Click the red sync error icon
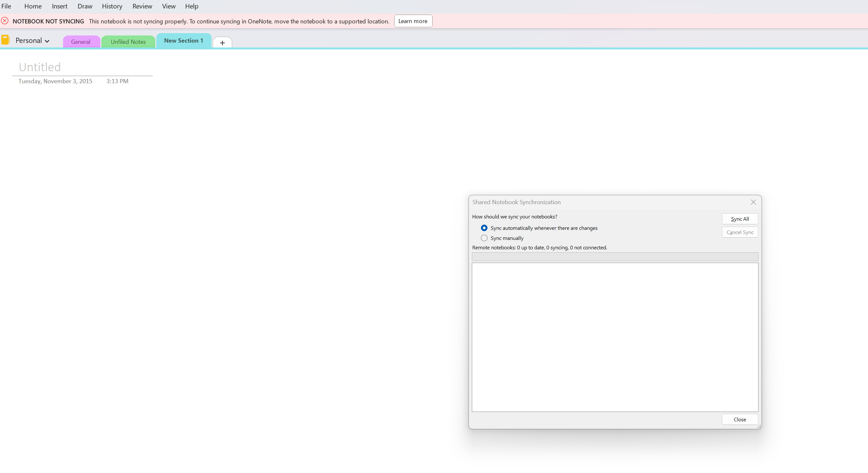This screenshot has width=868, height=473. (x=5, y=21)
